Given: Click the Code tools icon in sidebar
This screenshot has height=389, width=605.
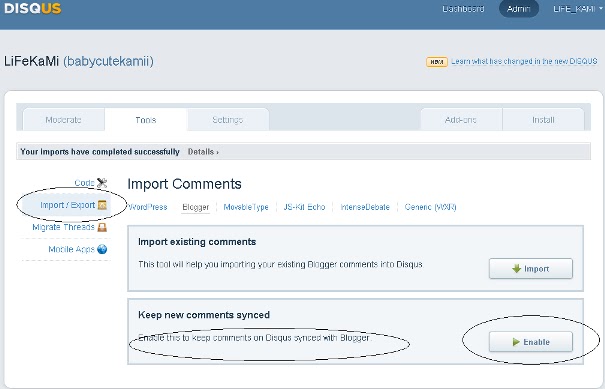Looking at the screenshot, I should (x=102, y=183).
